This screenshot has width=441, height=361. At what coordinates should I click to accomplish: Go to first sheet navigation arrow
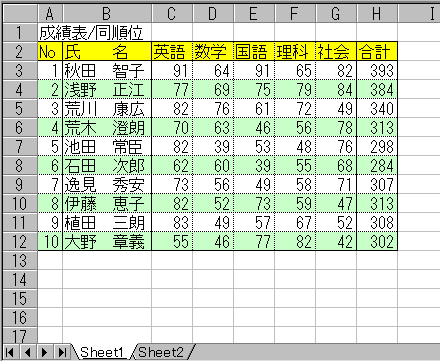[10, 352]
